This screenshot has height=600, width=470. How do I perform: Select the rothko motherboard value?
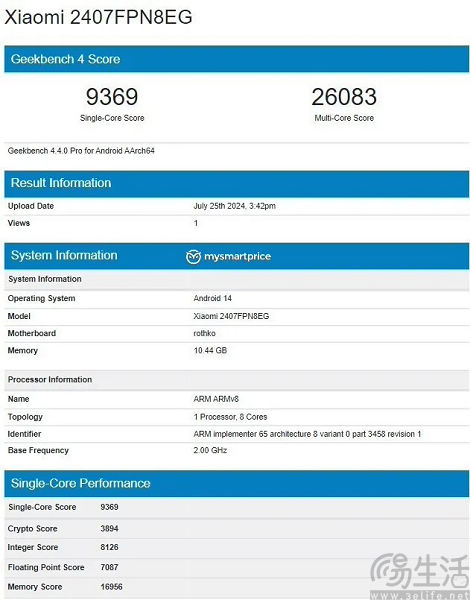pos(204,333)
